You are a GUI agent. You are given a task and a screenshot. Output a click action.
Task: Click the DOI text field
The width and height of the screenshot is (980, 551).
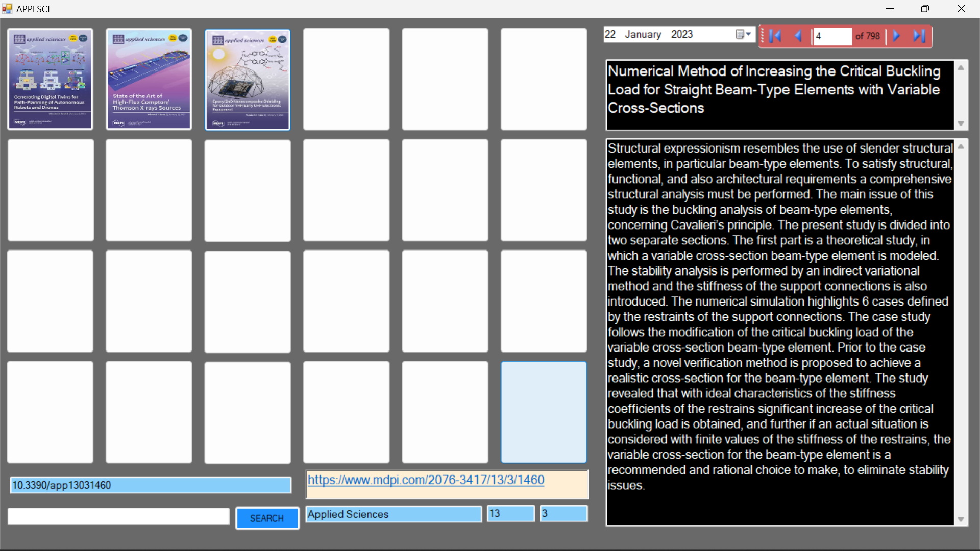click(151, 485)
